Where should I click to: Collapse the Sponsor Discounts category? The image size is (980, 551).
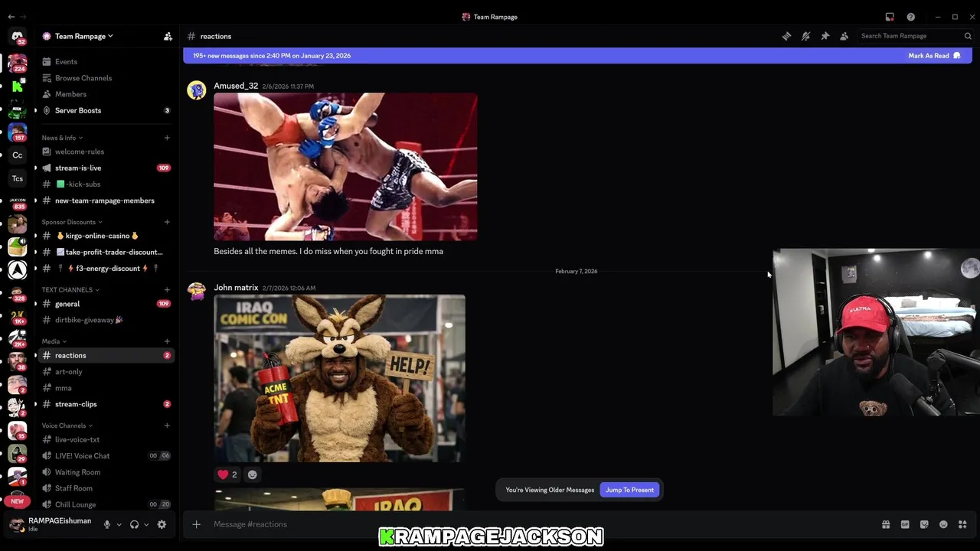(72, 222)
